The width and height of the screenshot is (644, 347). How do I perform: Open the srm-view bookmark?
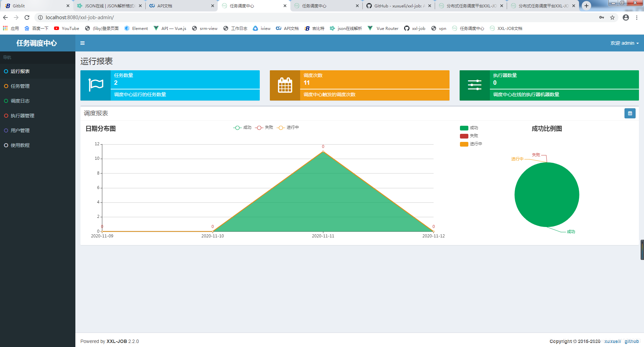[205, 29]
